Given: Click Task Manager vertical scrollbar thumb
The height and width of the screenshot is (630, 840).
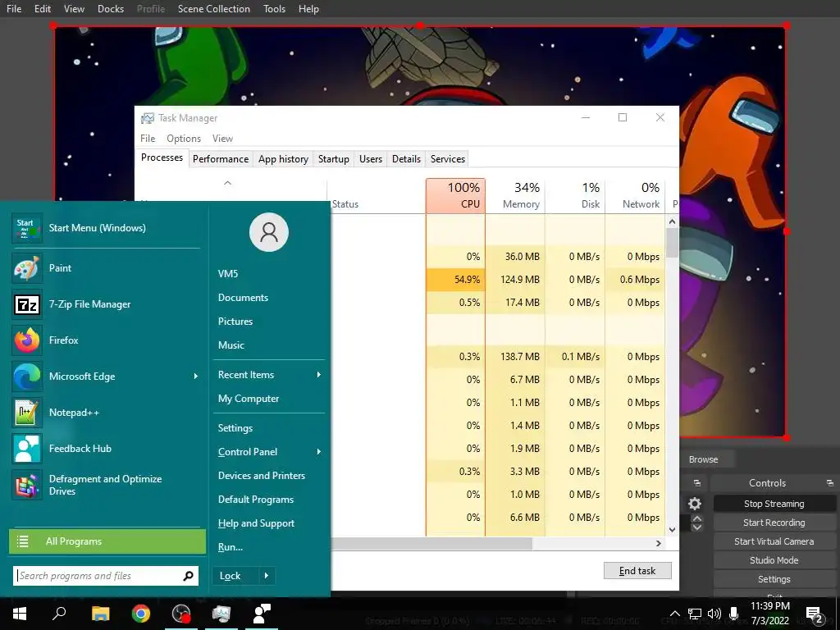Looking at the screenshot, I should pyautogui.click(x=672, y=243).
